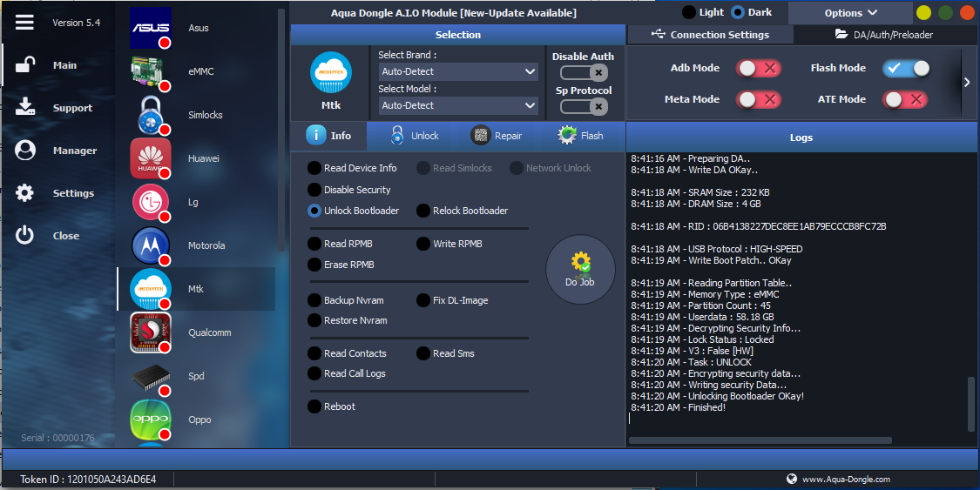Select the Disable Security option

[x=349, y=190]
